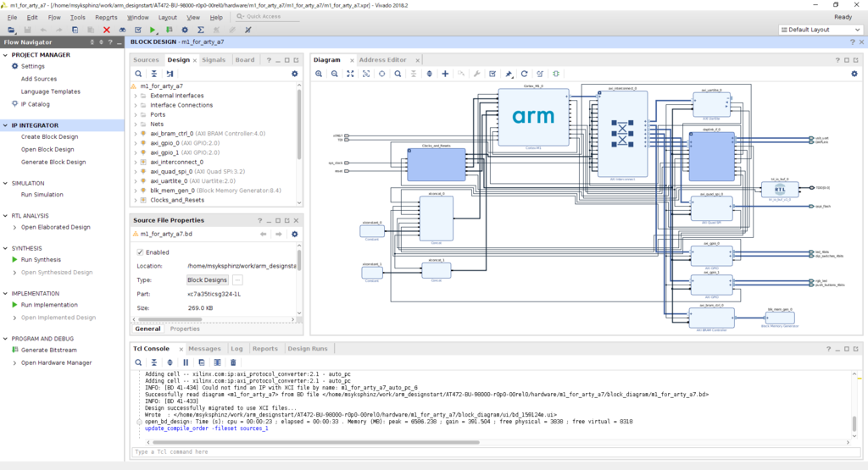
Task: Close the Design tab
Action: (195, 60)
